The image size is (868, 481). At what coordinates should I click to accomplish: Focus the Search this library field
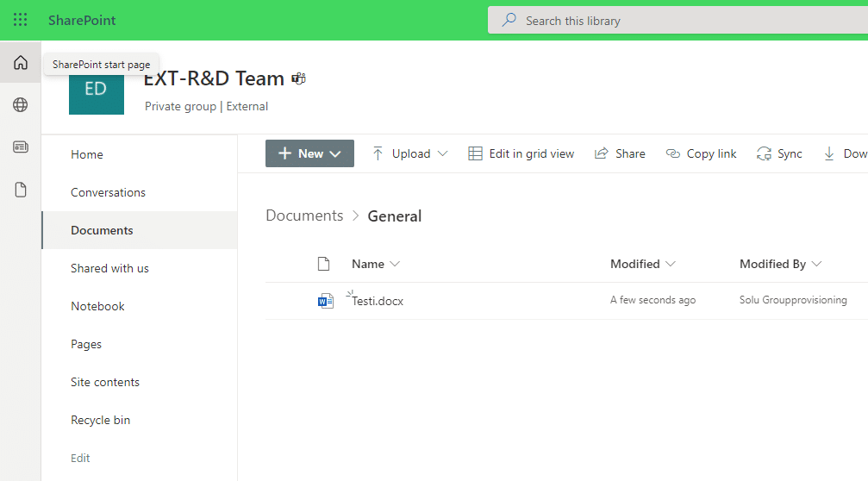(678, 21)
